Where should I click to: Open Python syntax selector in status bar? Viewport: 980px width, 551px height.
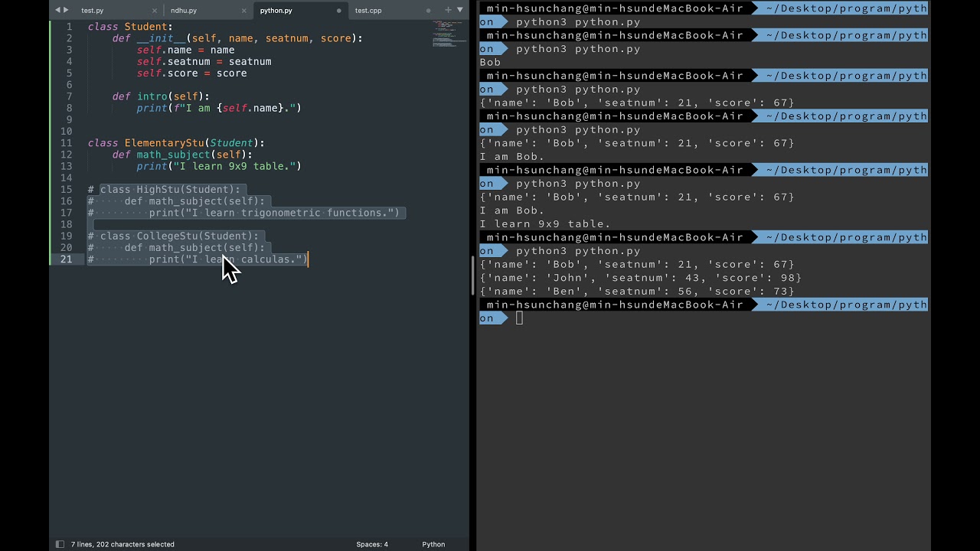[433, 544]
